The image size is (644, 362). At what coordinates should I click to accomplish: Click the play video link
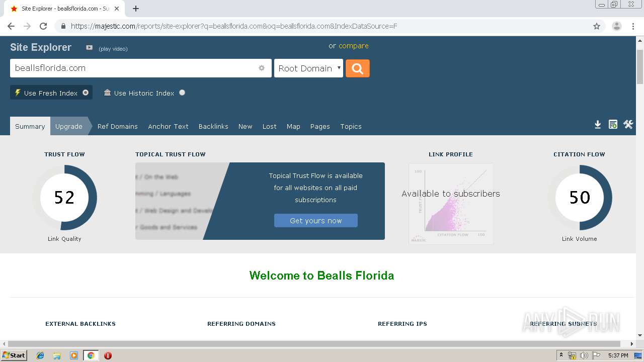[113, 49]
